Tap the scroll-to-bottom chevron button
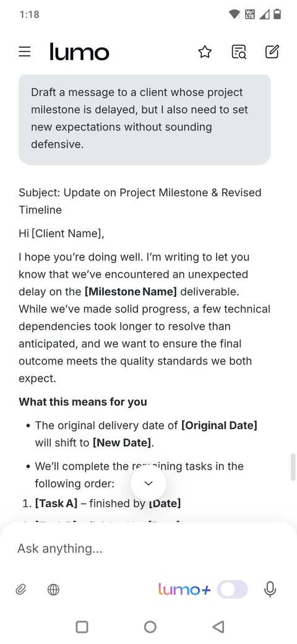The width and height of the screenshot is (297, 644). 148,484
